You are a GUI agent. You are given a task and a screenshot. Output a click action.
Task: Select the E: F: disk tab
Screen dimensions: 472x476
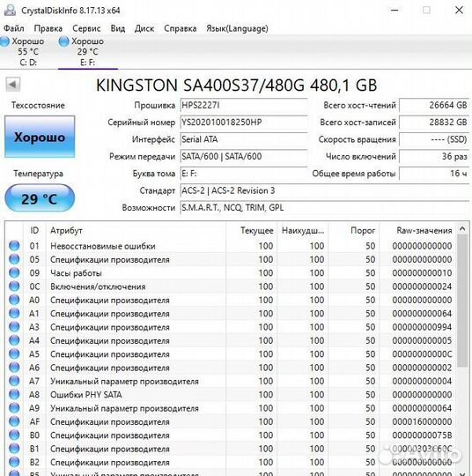[88, 52]
